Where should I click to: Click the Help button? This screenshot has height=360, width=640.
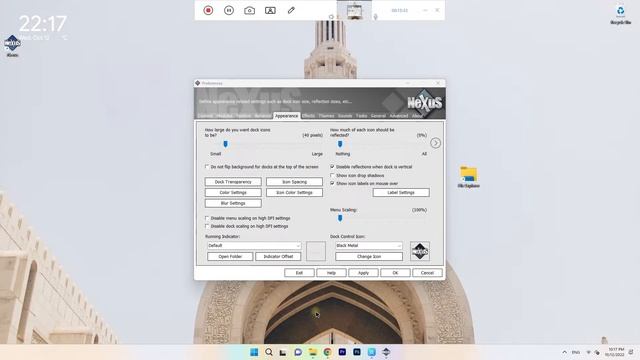pos(331,273)
